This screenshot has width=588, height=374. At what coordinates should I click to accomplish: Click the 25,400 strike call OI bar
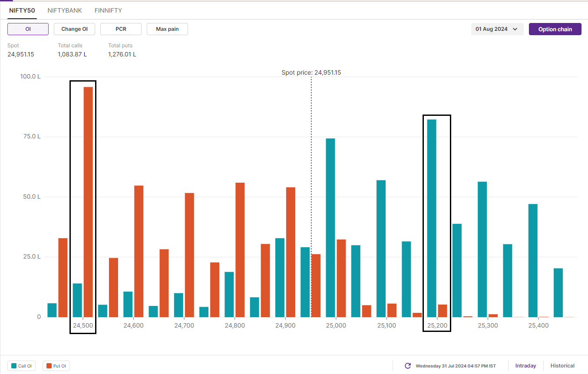tap(533, 260)
